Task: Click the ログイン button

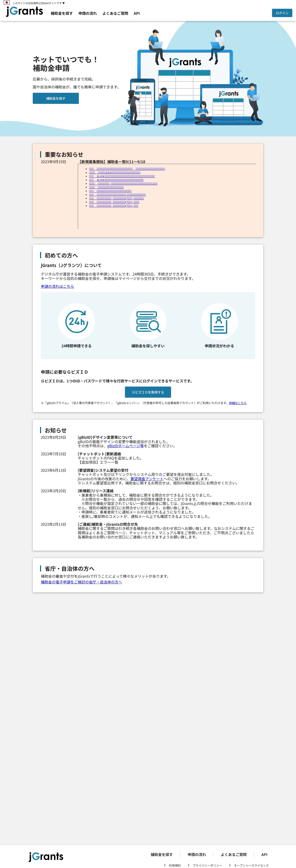Action: (x=282, y=13)
